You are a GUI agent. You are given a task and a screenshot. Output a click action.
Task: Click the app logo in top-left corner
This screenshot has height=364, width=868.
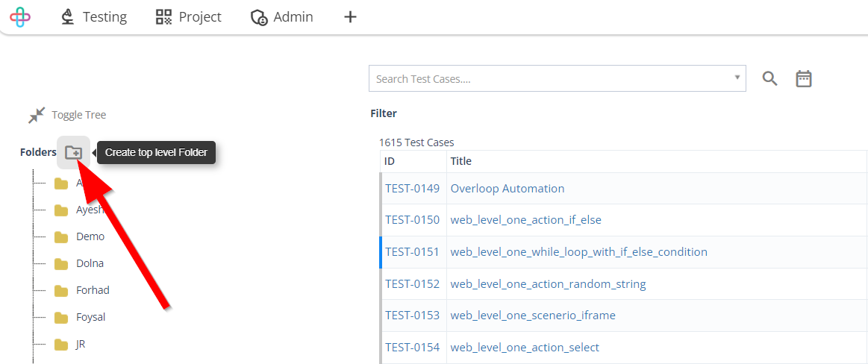(x=20, y=16)
